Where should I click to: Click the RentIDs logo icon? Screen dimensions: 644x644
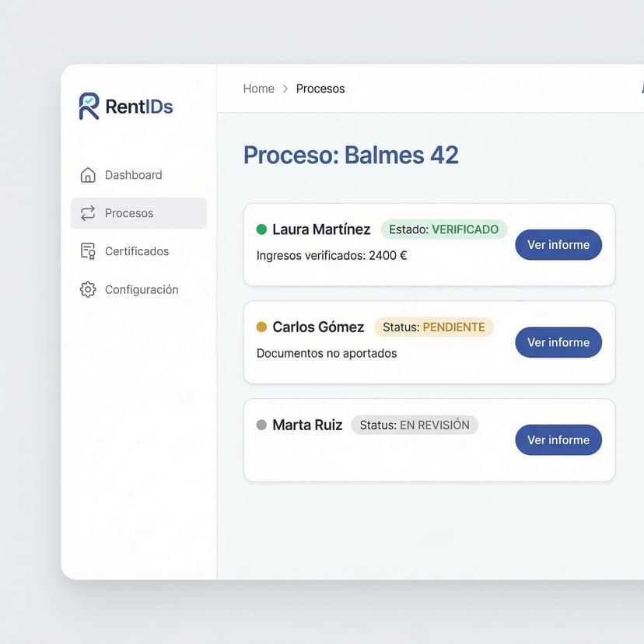click(x=89, y=107)
